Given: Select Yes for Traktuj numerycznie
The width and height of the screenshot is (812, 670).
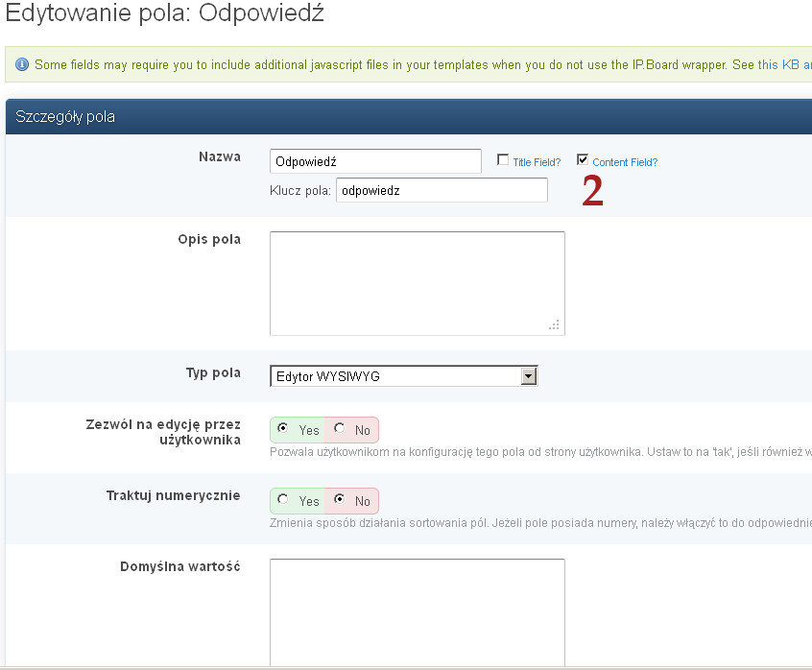Looking at the screenshot, I should click(282, 500).
